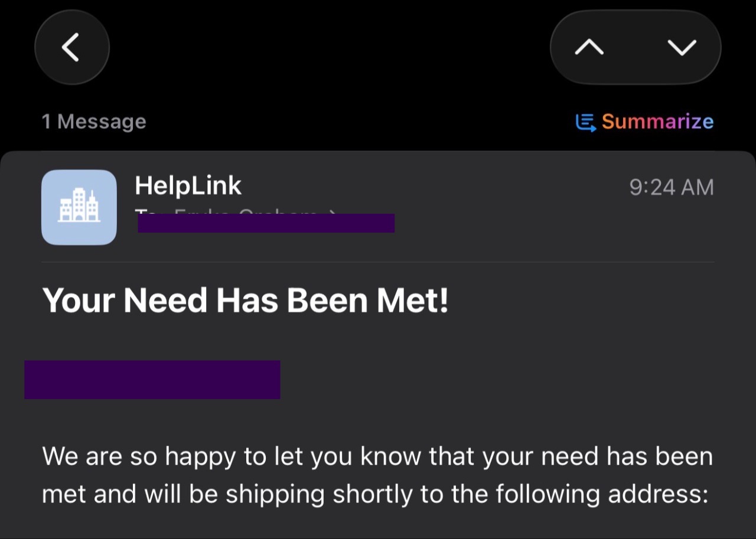The image size is (756, 539).
Task: Jump to previous message with up arrow
Action: pos(589,47)
